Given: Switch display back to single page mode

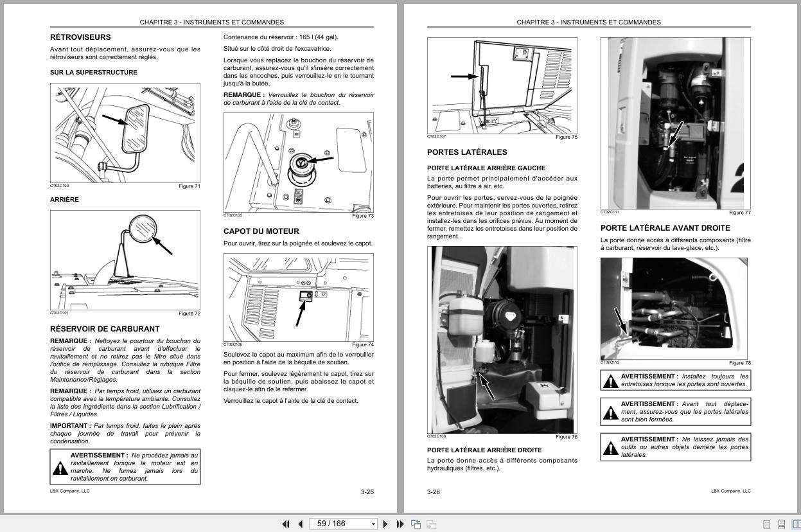Looking at the screenshot, I should (766, 524).
